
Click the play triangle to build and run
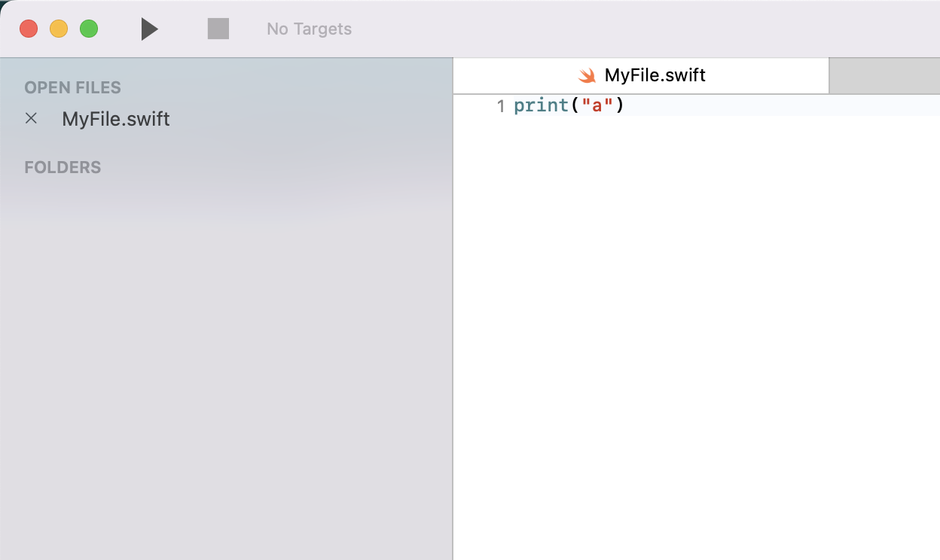tap(148, 29)
